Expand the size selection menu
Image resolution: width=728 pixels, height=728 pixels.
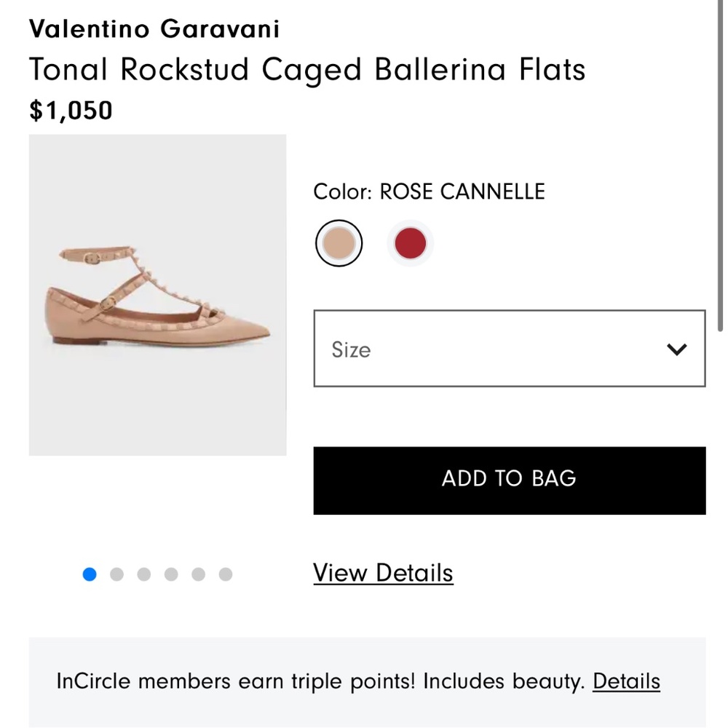tap(509, 349)
